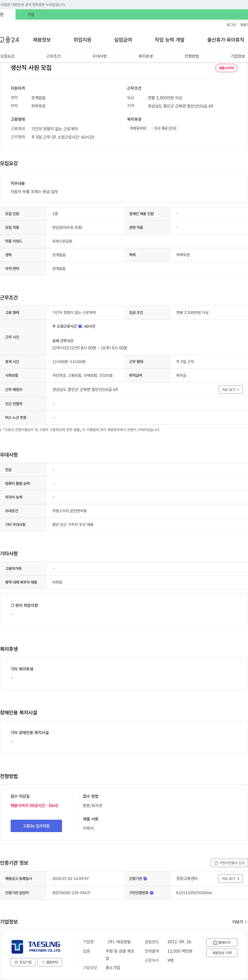The image size is (248, 980).
Task: Select the text 자동차 부품 프레스 판금 업무
Action: click(x=34, y=192)
